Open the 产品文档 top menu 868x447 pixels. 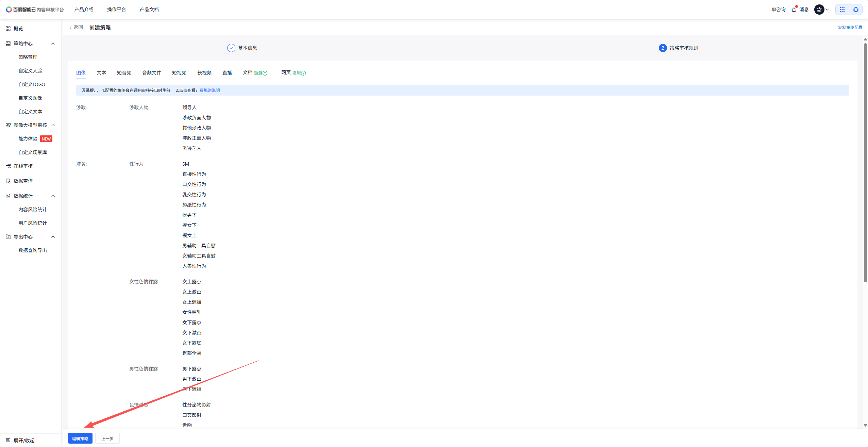(149, 10)
